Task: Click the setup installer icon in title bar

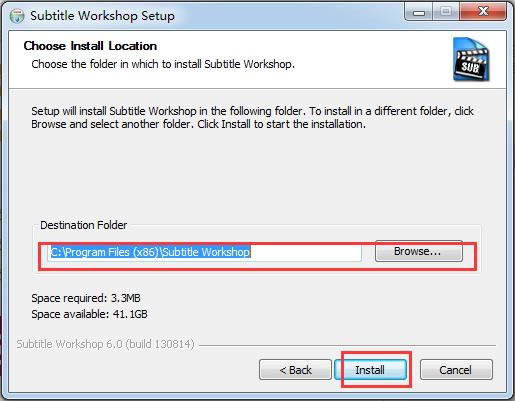Action: 17,16
